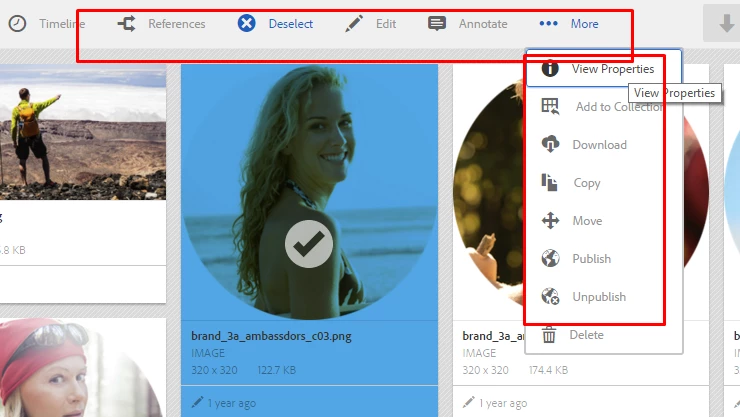Click the View Properties info icon

550,68
